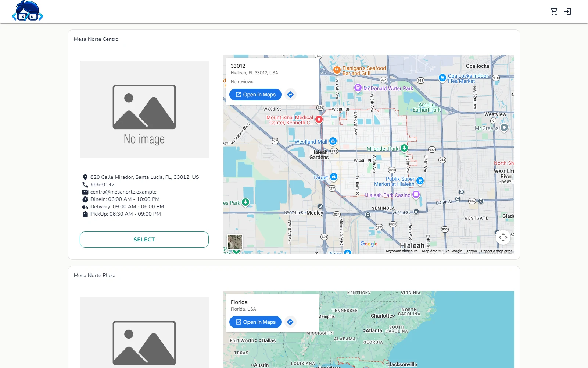Click the Target store marker

tap(333, 177)
